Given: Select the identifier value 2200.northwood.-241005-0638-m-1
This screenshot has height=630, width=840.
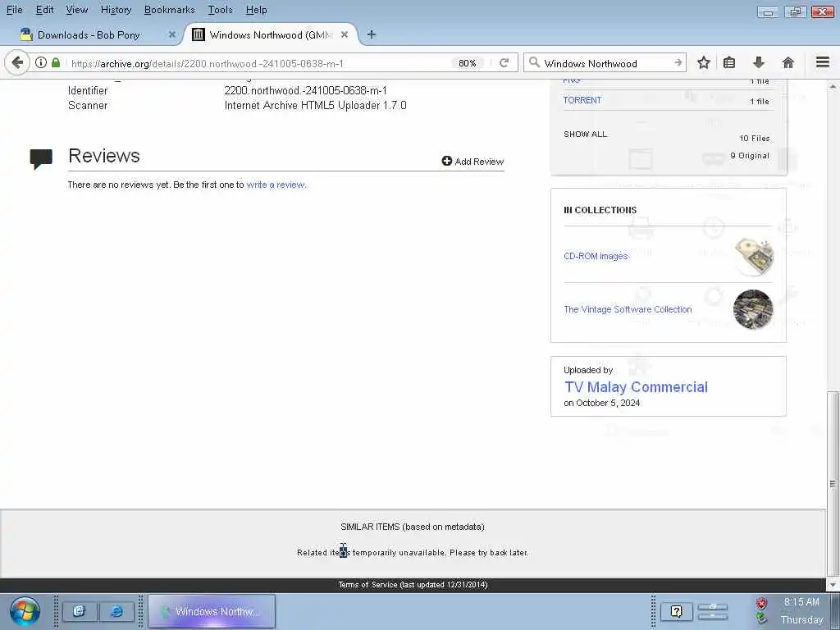Looking at the screenshot, I should point(305,90).
